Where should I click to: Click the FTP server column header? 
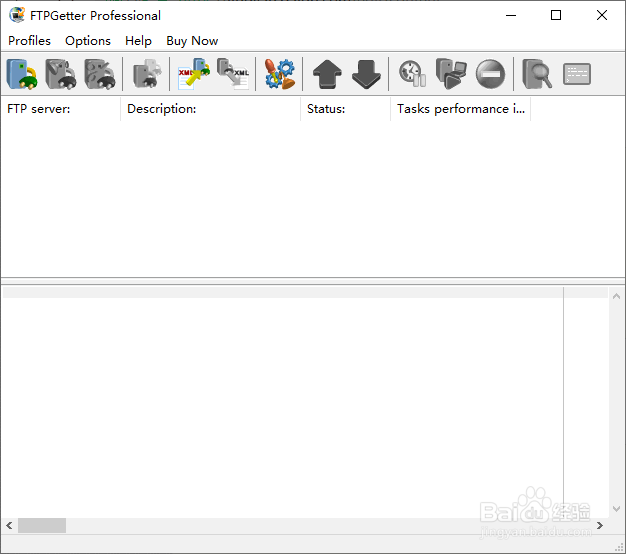60,109
